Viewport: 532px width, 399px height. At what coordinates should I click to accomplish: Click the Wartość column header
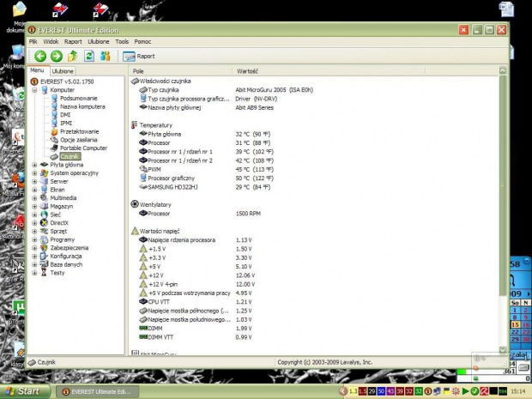coord(329,71)
